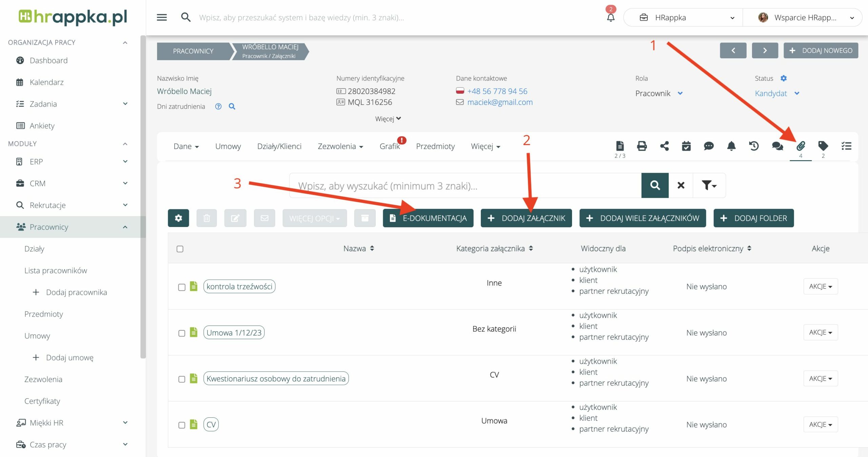
Task: Select the Umowa 1/12/23 row checkbox
Action: (x=182, y=333)
